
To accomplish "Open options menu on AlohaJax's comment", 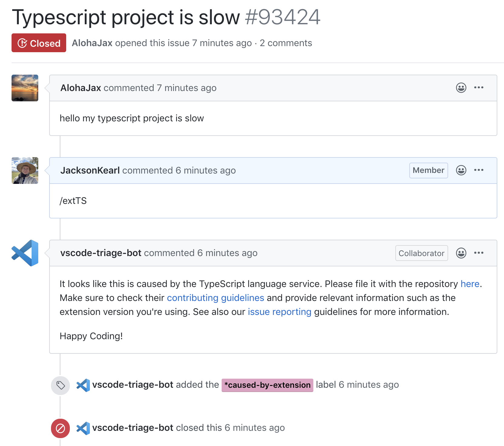I will (479, 87).
